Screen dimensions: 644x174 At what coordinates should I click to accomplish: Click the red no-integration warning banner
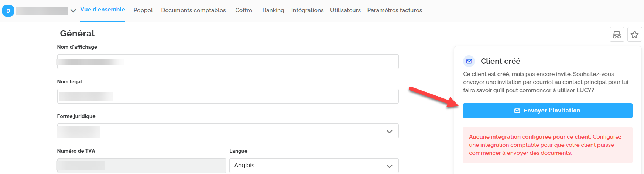[x=547, y=145]
